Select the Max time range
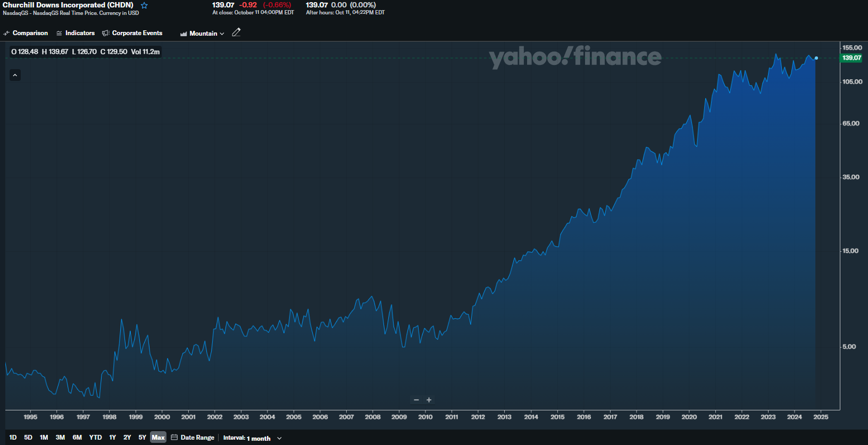Image resolution: width=868 pixels, height=445 pixels. tap(158, 438)
